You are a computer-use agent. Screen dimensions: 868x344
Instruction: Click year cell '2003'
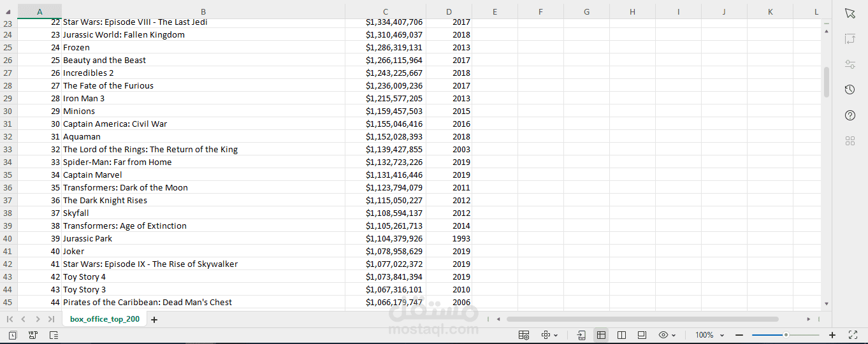coord(449,149)
